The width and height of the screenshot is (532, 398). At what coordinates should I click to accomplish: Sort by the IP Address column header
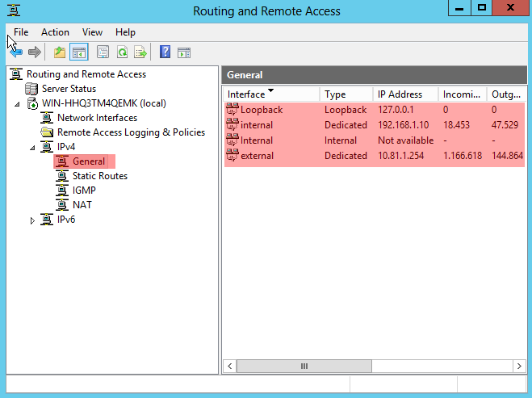tap(400, 94)
